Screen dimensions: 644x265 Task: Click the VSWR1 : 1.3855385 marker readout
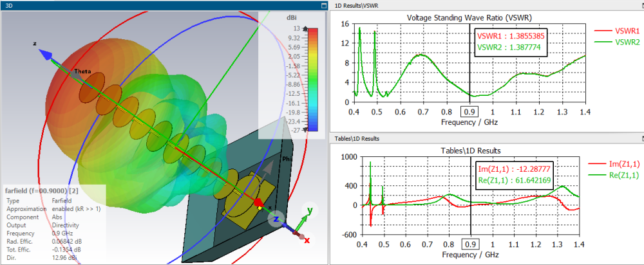(511, 36)
